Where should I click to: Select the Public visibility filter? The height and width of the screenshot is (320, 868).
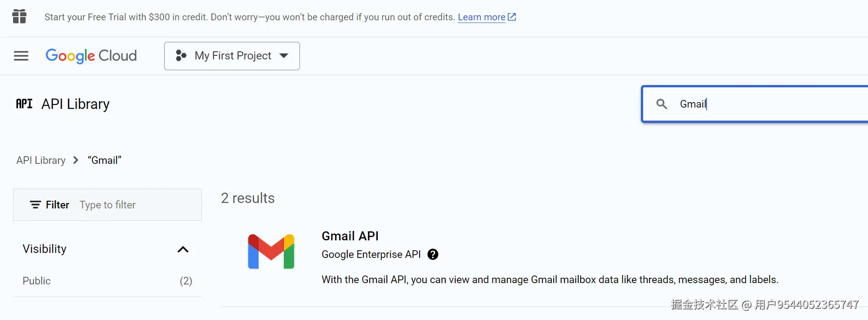[x=37, y=281]
